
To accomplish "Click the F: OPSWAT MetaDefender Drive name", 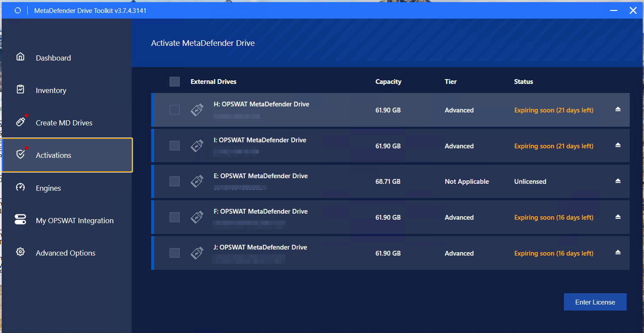I will point(261,211).
